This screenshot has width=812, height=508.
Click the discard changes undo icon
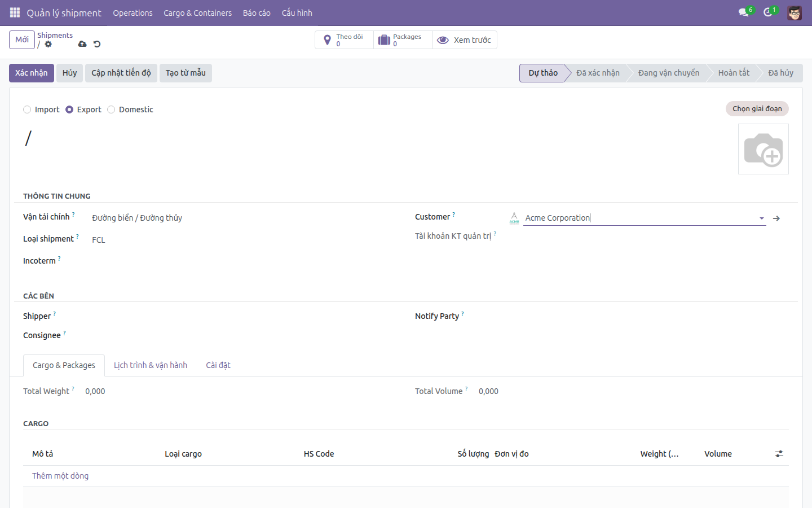click(97, 44)
